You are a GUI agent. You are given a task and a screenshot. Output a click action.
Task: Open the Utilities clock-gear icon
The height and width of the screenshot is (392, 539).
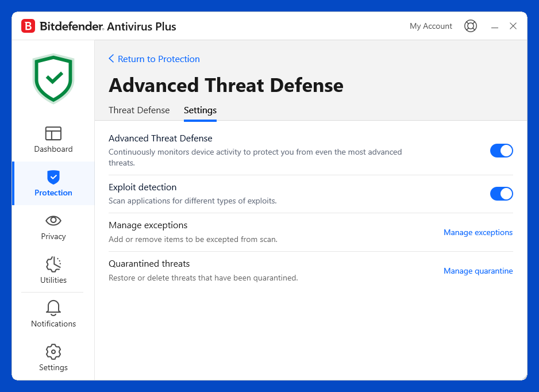coord(53,264)
